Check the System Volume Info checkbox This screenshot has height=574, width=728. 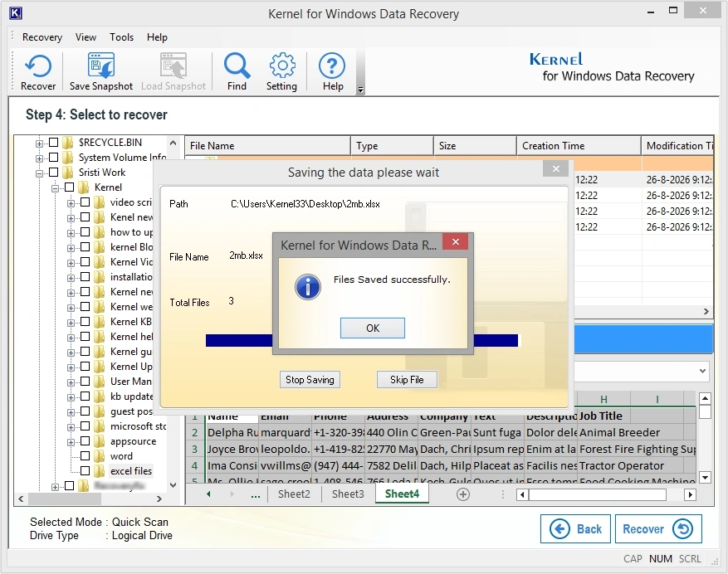pos(54,158)
